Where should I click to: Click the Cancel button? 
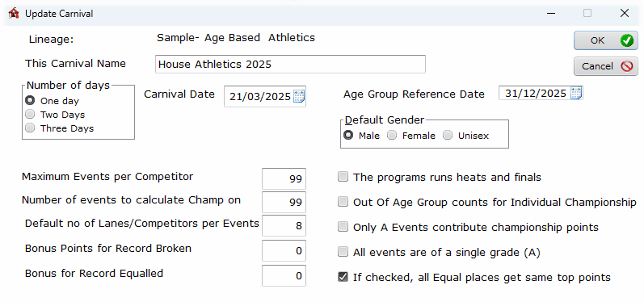click(x=606, y=66)
